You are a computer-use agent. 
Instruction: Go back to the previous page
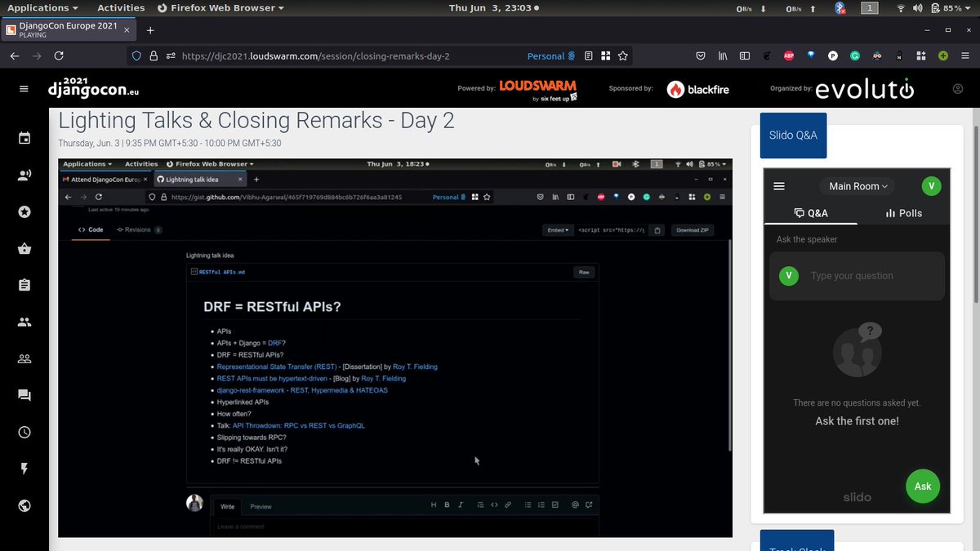point(15,56)
